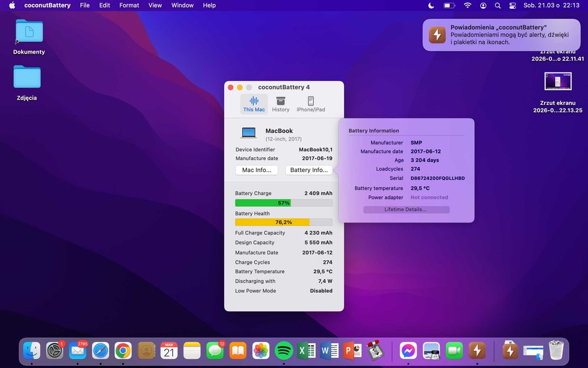The image size is (588, 368).
Task: Click the Device Identifier MacBook10,1
Action: coord(315,150)
